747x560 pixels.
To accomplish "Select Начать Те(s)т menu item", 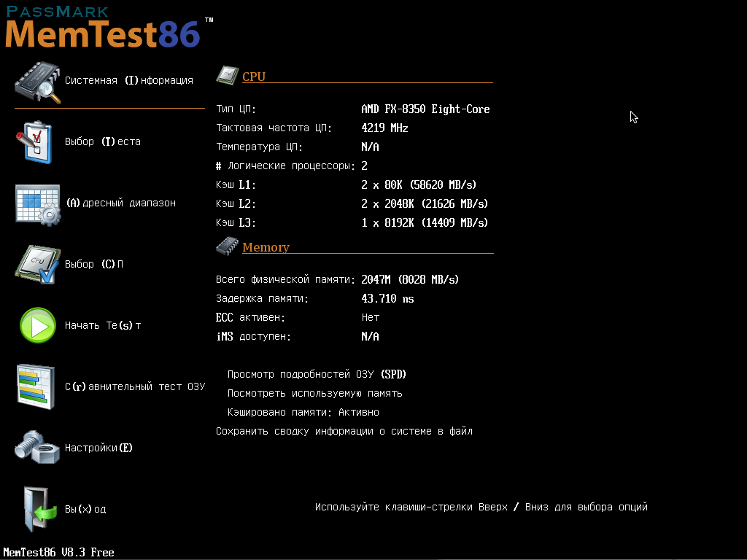I will click(103, 326).
